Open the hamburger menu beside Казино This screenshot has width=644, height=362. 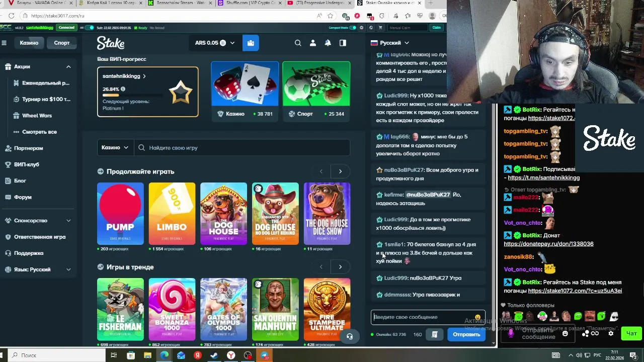pos(4,43)
